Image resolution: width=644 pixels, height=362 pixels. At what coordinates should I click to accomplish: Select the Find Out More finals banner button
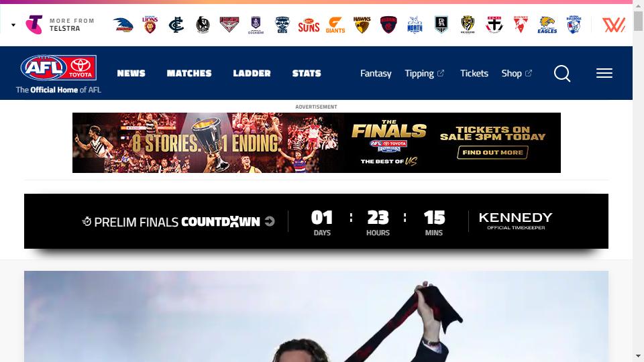tap(492, 152)
